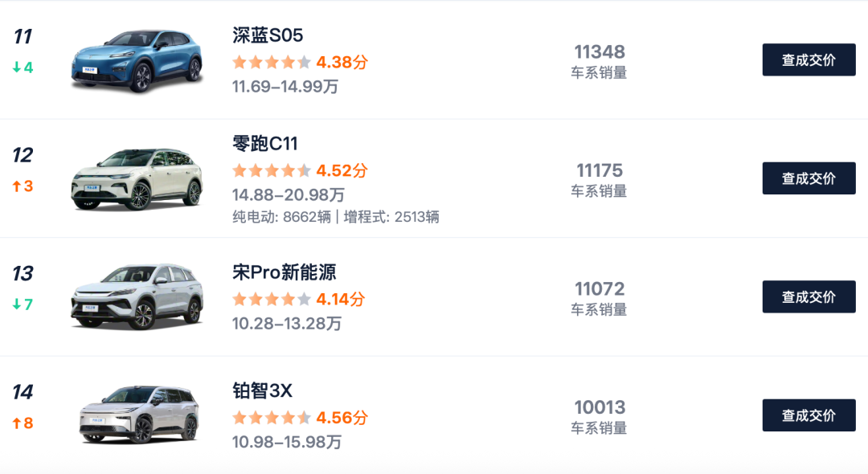View the 宋Pro新能源 car photo
Screen dimensions: 868x474
[137, 296]
